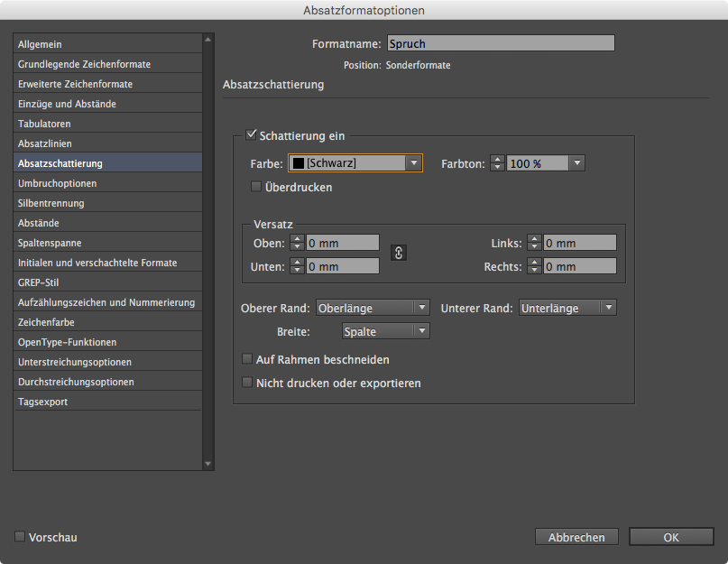Open the Oberer Rand dropdown
This screenshot has width=728, height=564.
coord(373,308)
